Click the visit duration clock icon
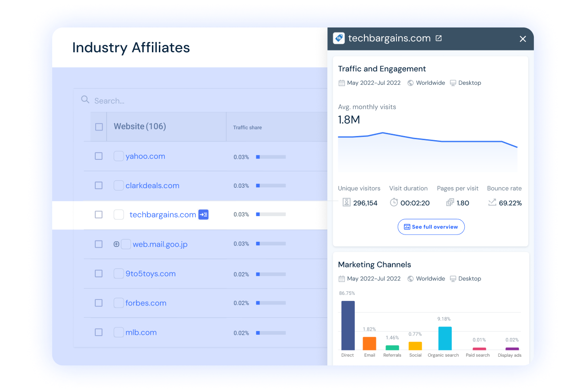 (394, 202)
